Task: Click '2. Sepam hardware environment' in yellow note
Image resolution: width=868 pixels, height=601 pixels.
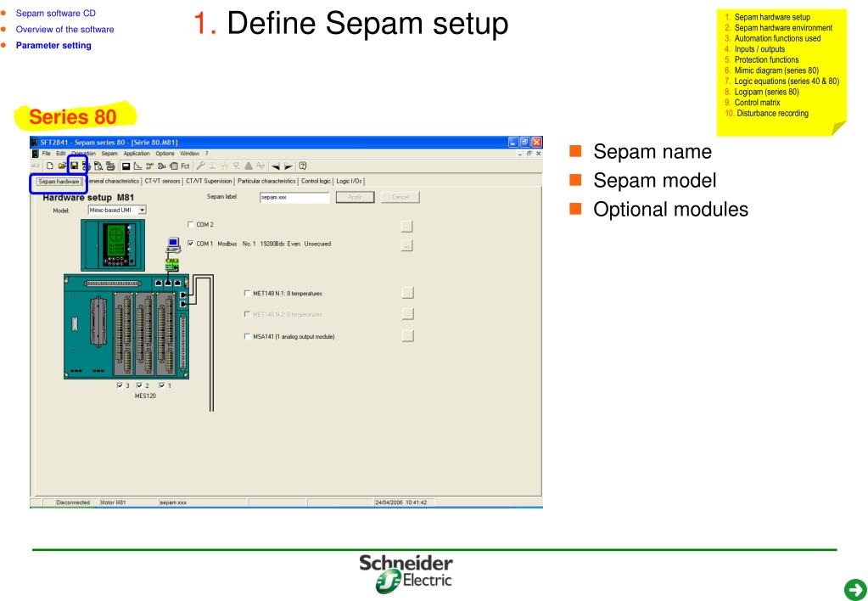Action: point(778,28)
